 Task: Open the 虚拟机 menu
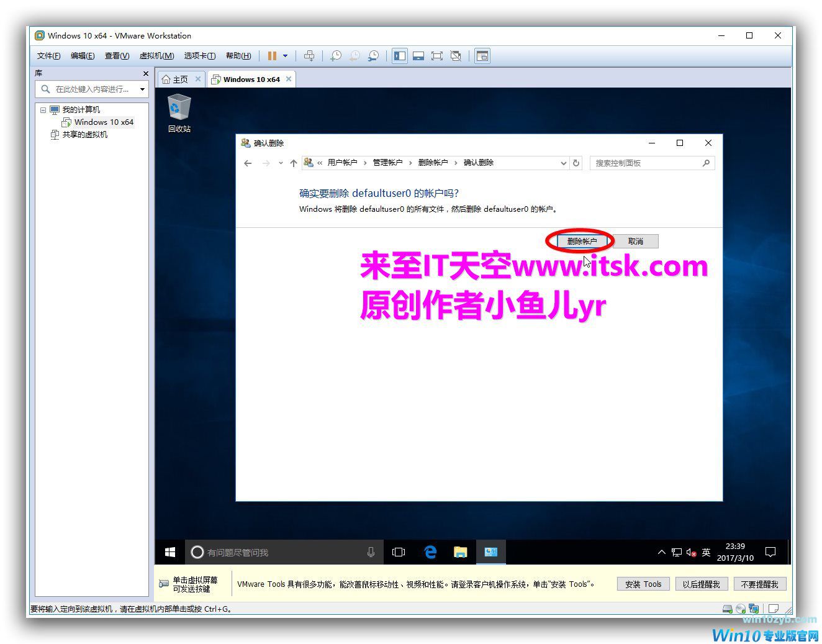click(x=156, y=56)
